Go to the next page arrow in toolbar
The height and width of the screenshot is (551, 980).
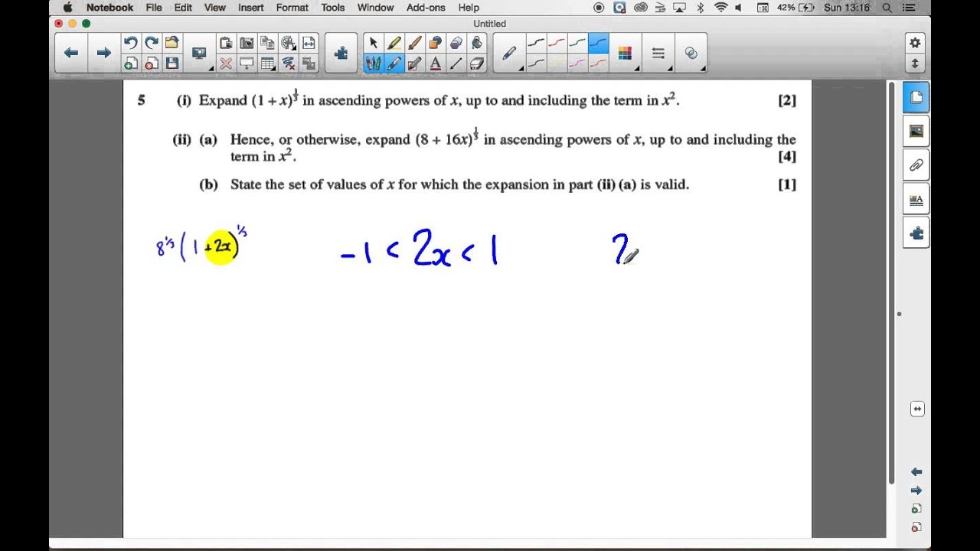[x=103, y=53]
